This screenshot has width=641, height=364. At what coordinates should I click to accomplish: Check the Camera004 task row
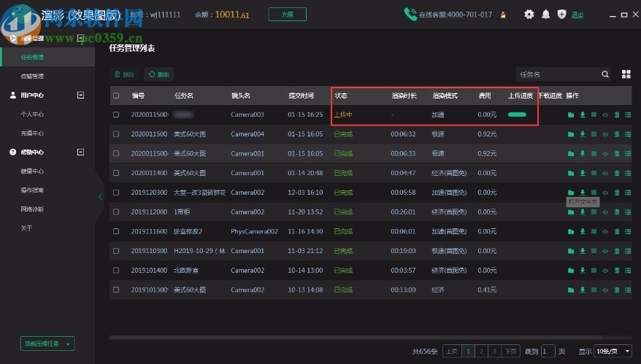click(116, 134)
